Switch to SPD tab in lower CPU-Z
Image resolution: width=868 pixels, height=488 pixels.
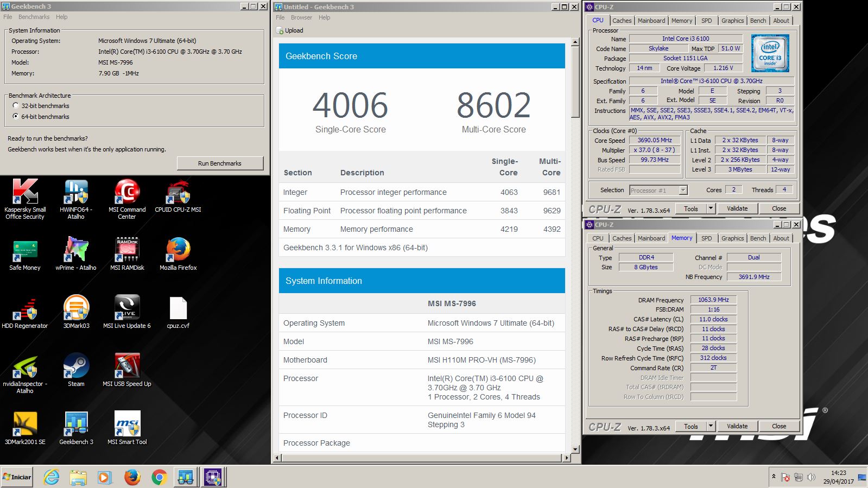706,238
